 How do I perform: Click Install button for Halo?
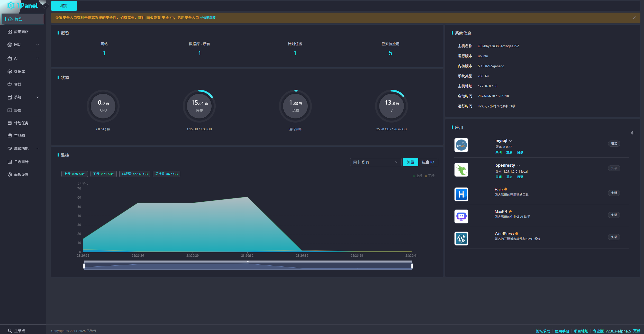[x=614, y=193]
